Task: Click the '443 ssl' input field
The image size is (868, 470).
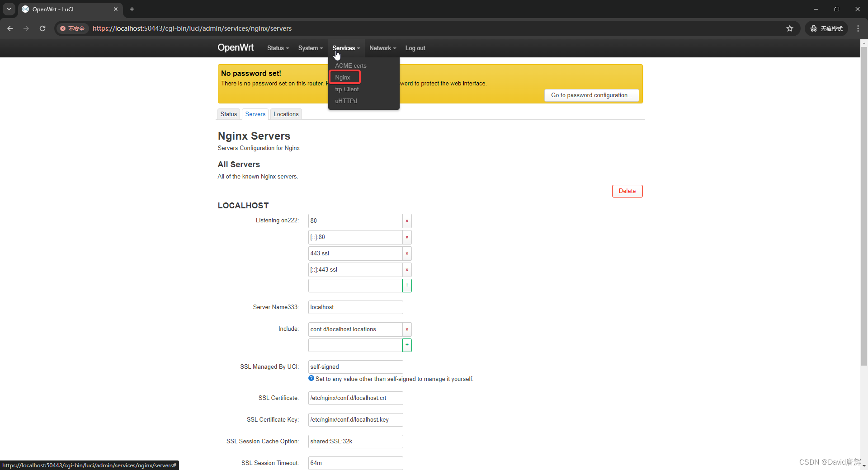Action: [x=355, y=254]
